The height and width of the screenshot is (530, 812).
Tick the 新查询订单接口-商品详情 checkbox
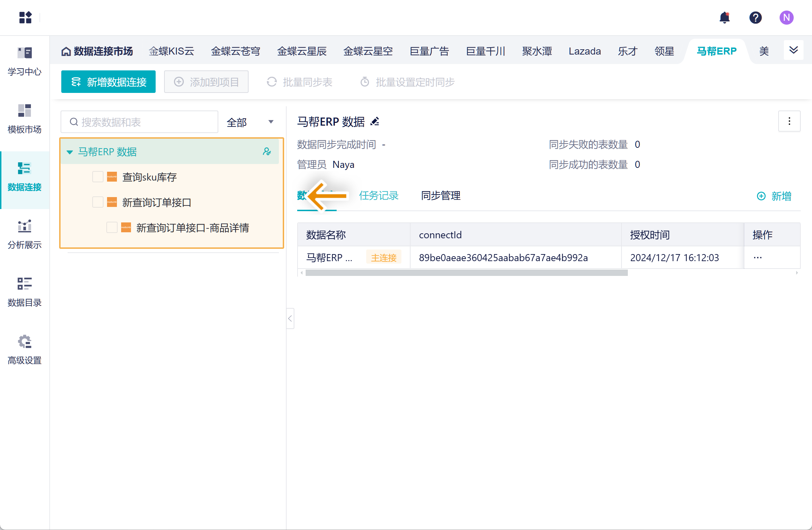pyautogui.click(x=112, y=227)
